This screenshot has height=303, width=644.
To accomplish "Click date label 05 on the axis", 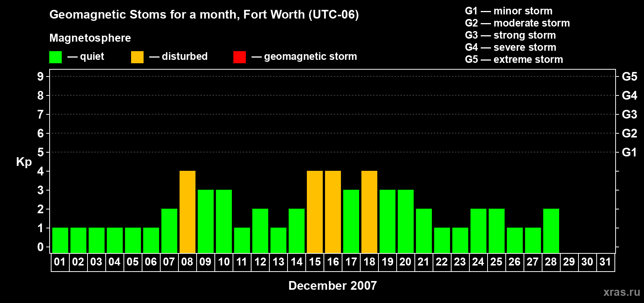I will point(133,262).
